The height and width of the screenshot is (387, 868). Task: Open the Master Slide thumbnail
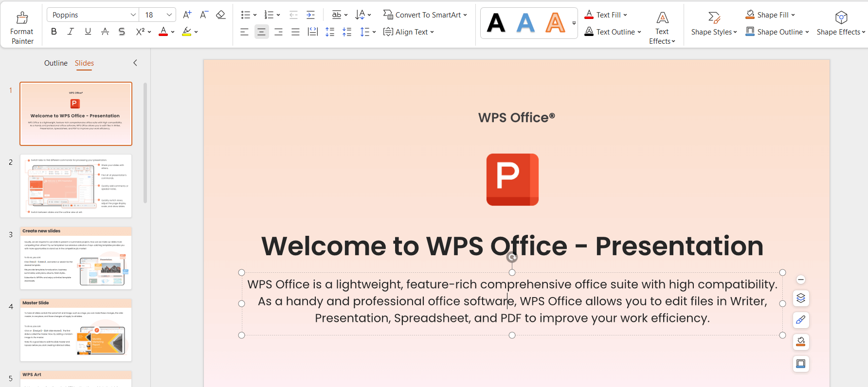tap(76, 330)
